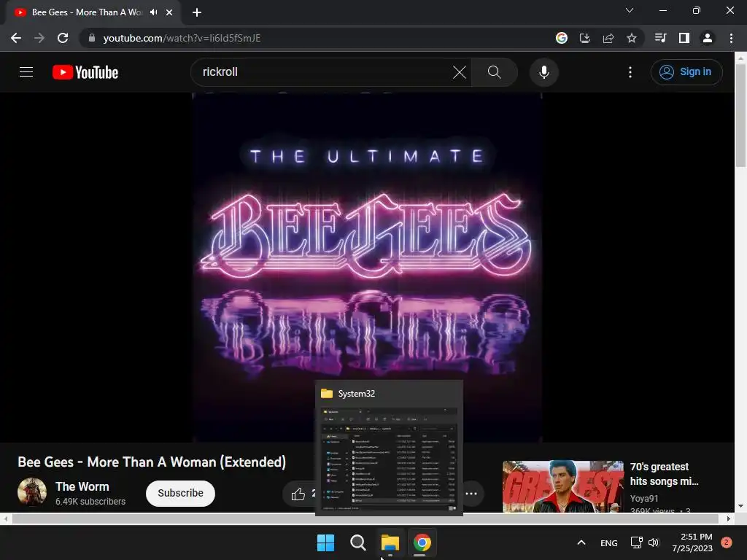Open volume control tray icon

654,542
